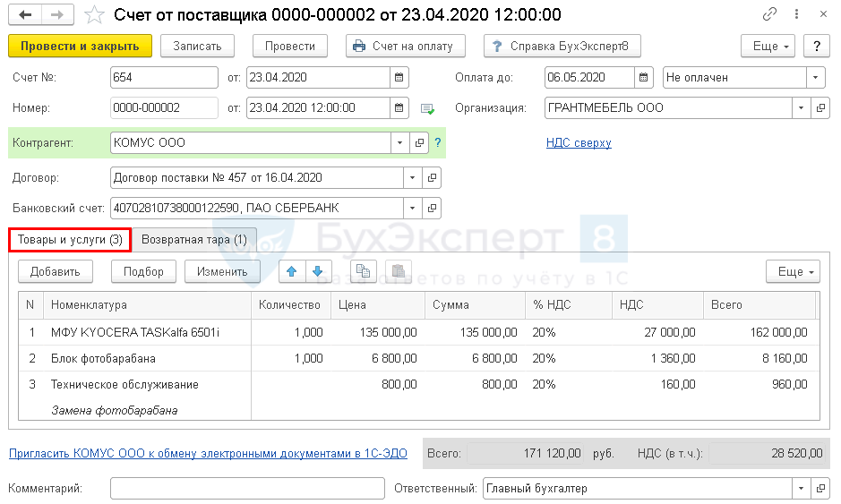Viewport: 841px width, 504px height.
Task: Add document to favorites with star icon
Action: (95, 15)
